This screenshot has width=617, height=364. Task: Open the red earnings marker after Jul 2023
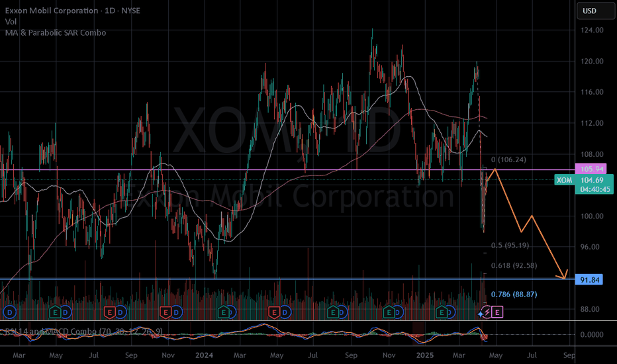point(109,313)
